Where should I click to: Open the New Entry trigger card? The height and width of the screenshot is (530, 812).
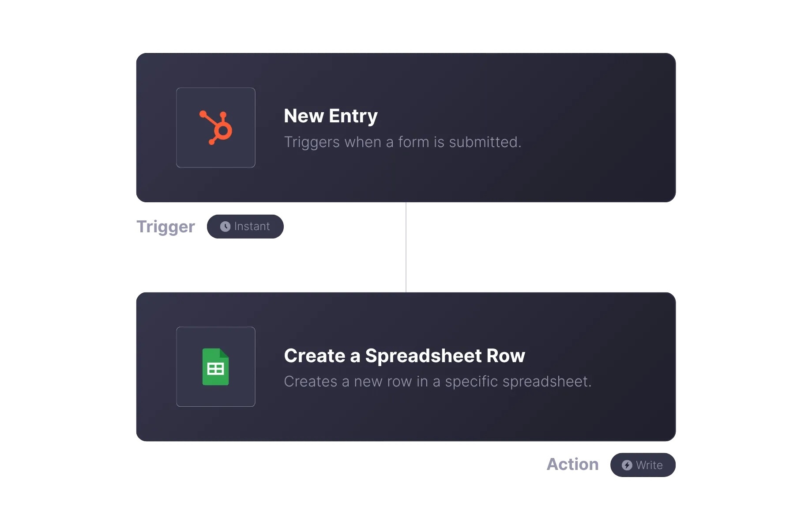(406, 128)
